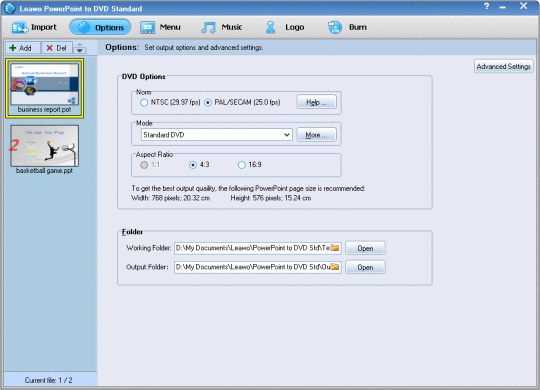The image size is (540, 390).
Task: Browse for Output Folder via folder icon
Action: coord(335,267)
